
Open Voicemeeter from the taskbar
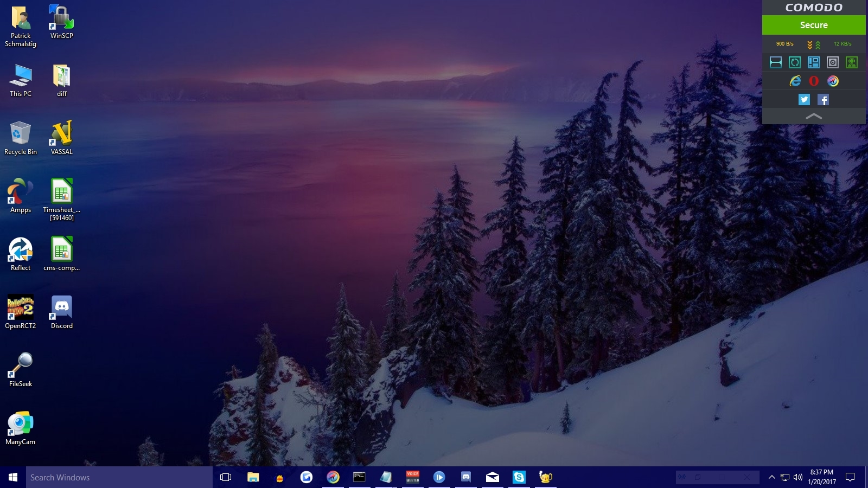pos(413,477)
